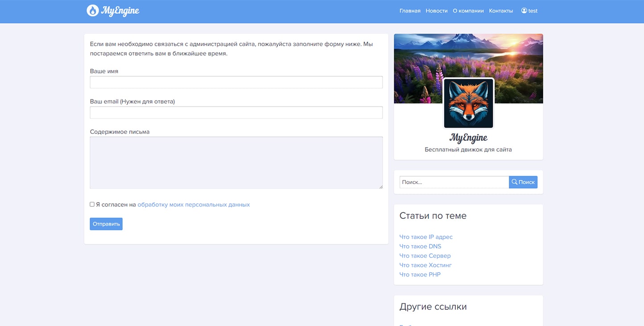
Task: Click the Статьи по теме heading
Action: point(433,216)
